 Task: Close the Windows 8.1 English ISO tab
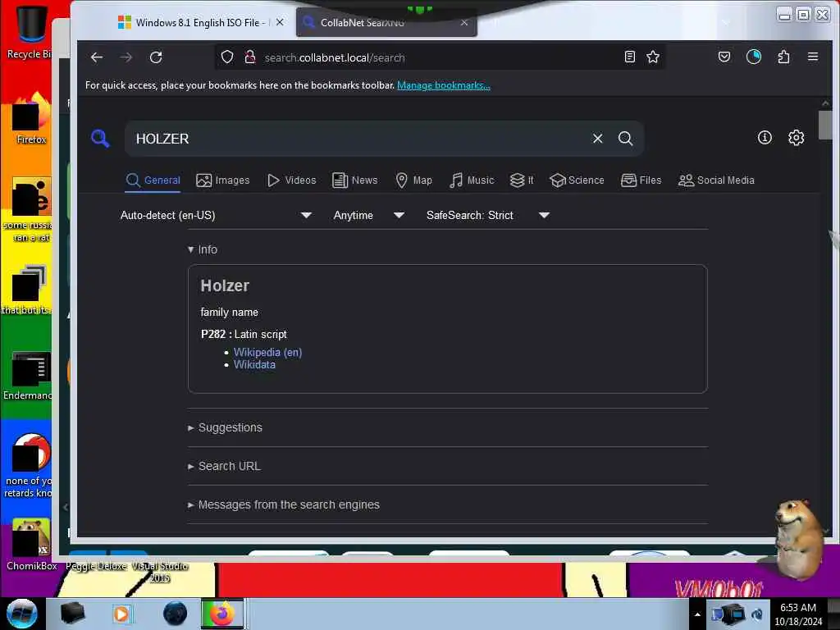280,22
